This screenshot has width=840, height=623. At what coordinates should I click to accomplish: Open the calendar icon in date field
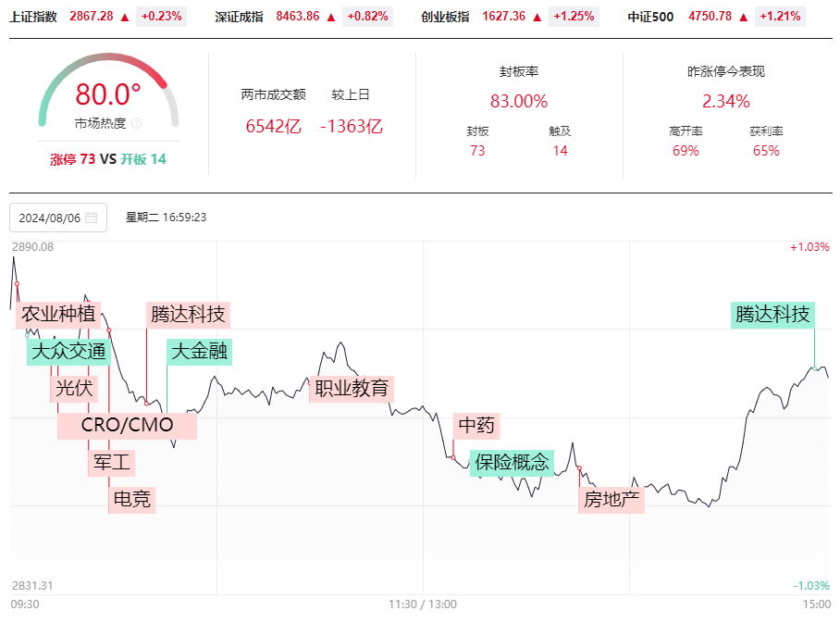coord(92,218)
